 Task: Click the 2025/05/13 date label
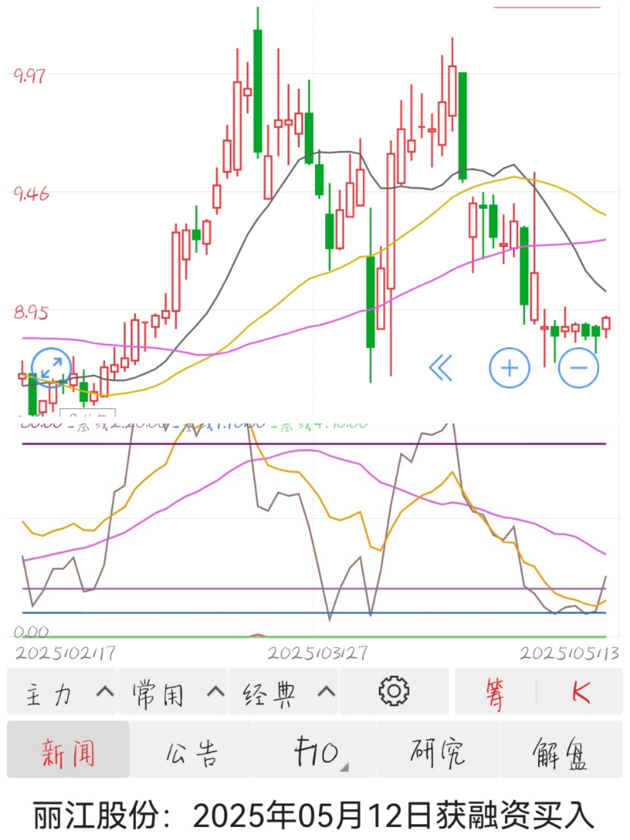(x=569, y=653)
